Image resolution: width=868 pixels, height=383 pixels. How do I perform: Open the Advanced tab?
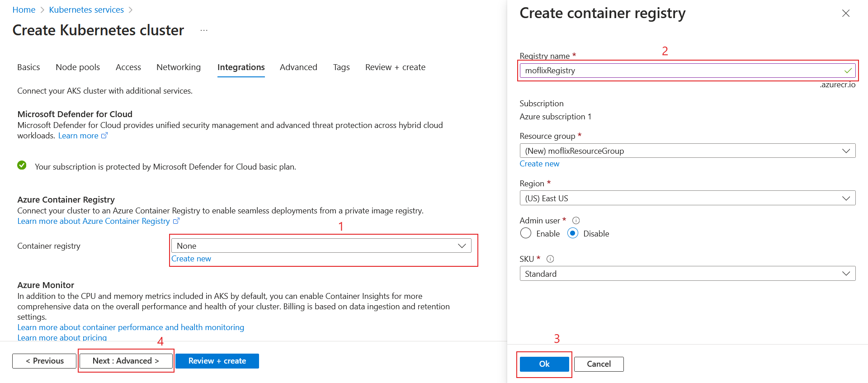(x=298, y=67)
